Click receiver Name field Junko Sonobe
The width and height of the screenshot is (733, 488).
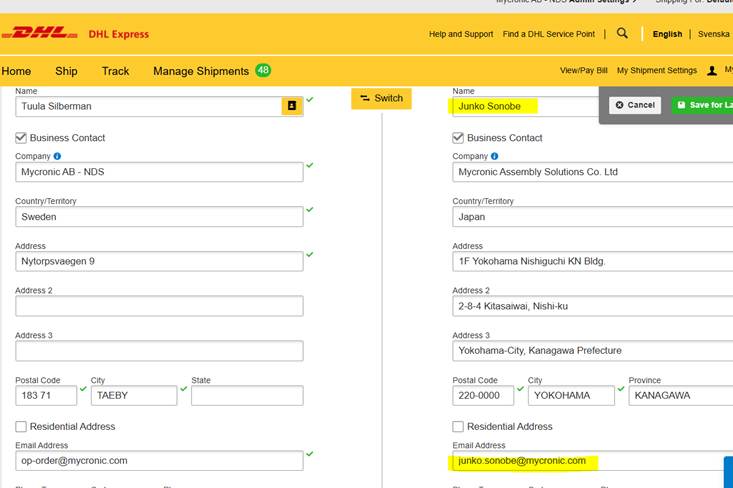pyautogui.click(x=526, y=106)
